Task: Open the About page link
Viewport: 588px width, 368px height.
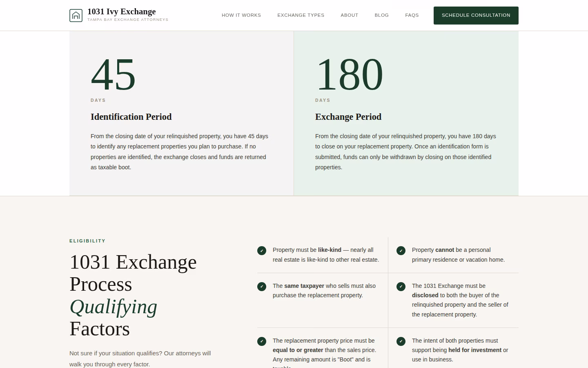Action: 350,15
